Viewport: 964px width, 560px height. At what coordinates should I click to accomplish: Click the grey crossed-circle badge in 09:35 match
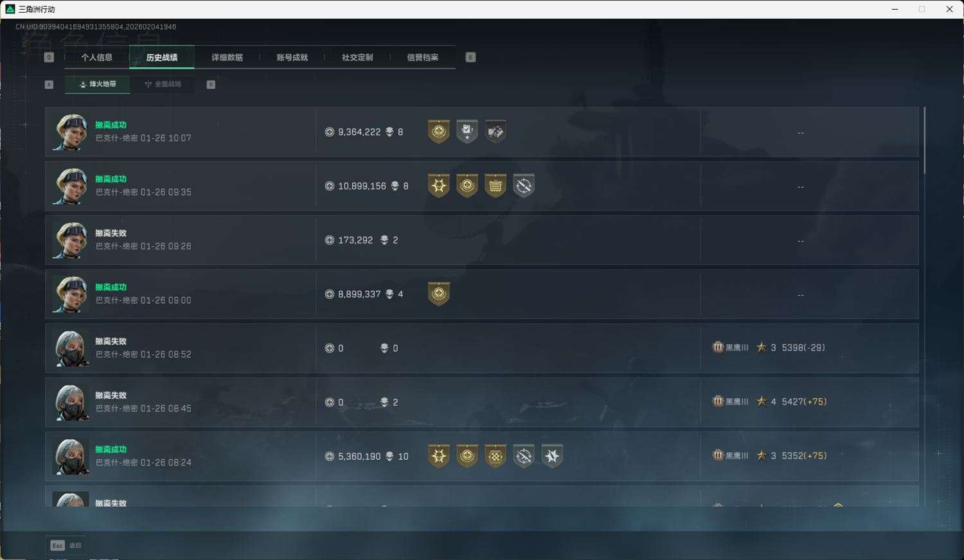524,186
